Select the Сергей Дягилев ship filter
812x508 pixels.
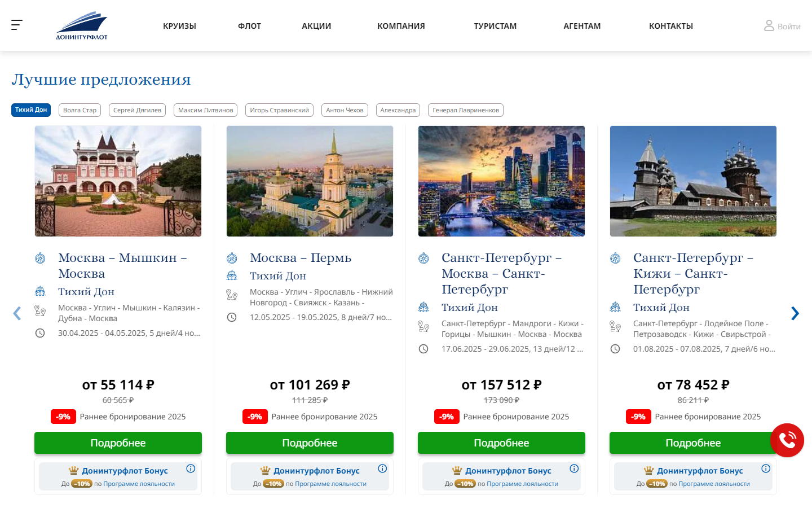click(x=137, y=110)
